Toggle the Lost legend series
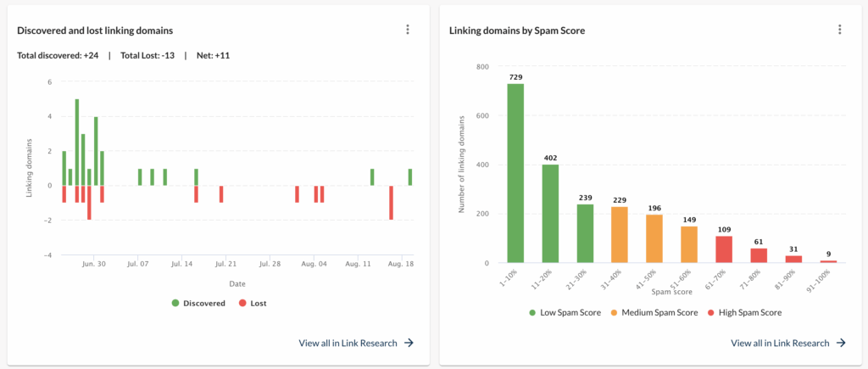Image resolution: width=868 pixels, height=369 pixels. (x=253, y=303)
